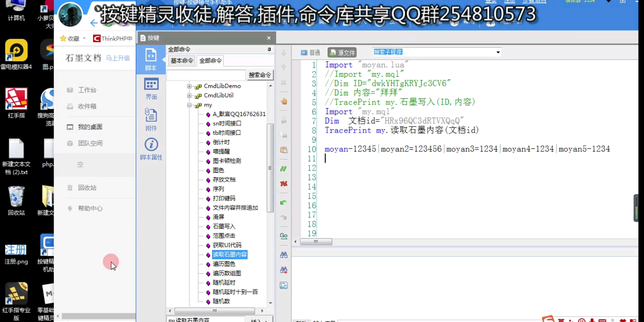Switch to 全部命令 tab
644x322 pixels.
click(210, 61)
